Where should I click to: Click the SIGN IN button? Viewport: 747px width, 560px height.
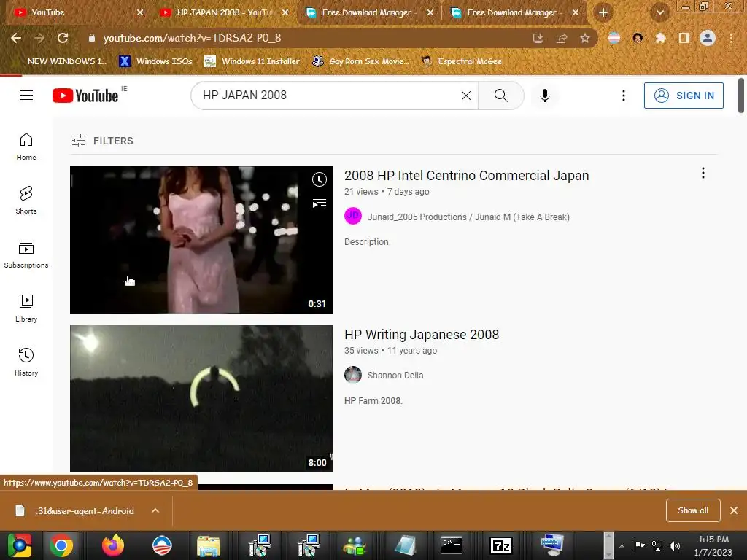684,96
